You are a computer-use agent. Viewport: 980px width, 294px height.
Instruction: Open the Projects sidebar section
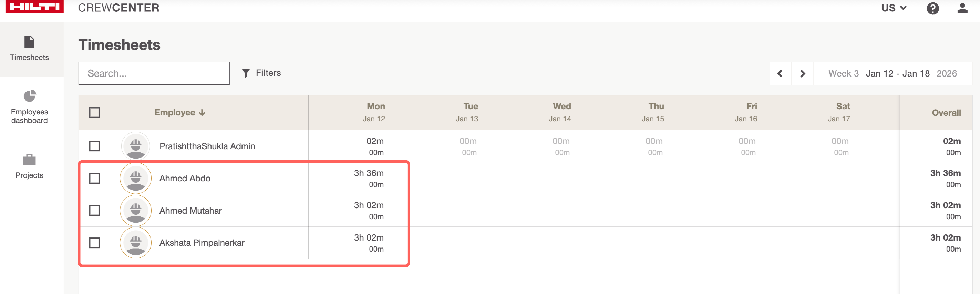click(29, 166)
